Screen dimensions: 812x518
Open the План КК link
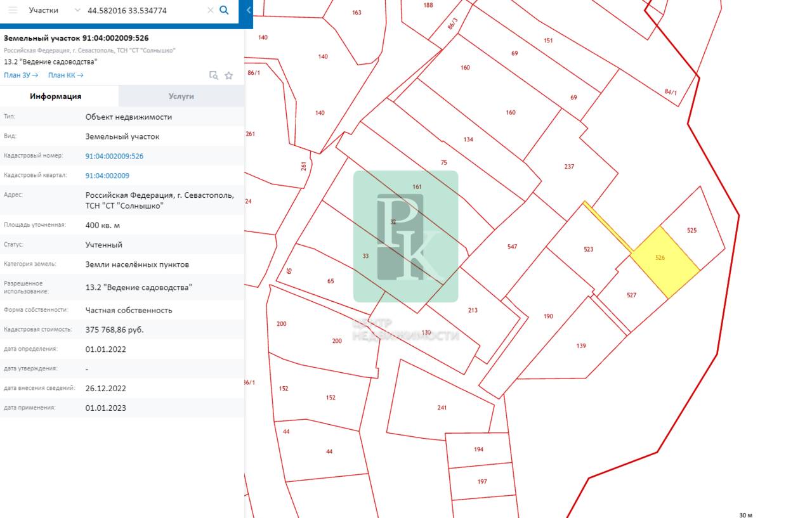pyautogui.click(x=66, y=75)
